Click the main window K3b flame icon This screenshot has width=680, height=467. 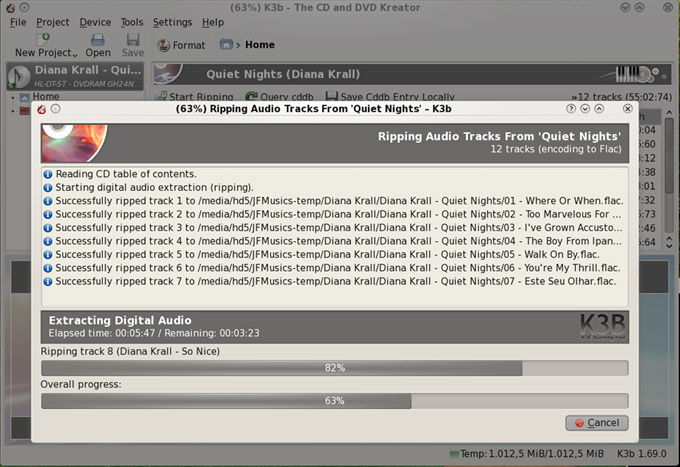coord(10,8)
